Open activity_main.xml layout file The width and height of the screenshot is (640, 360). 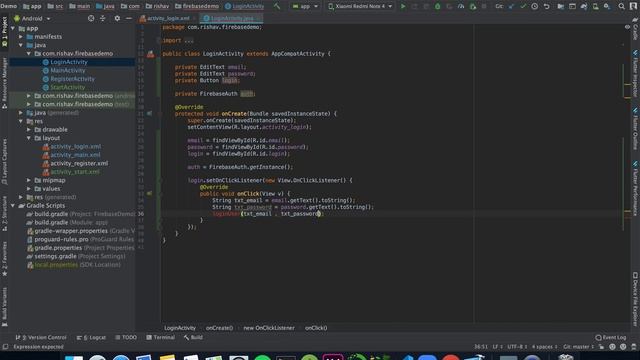[75, 155]
